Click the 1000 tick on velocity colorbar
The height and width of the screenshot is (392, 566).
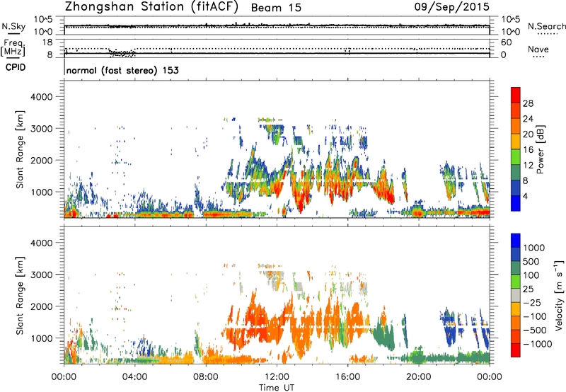coord(534,248)
